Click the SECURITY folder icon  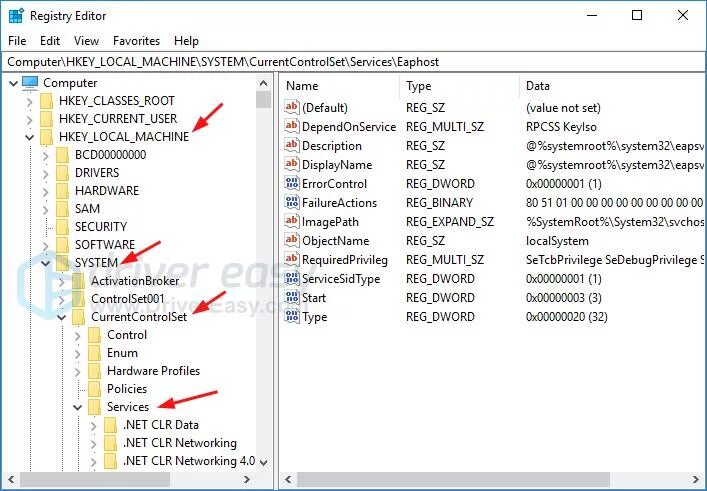[62, 227]
